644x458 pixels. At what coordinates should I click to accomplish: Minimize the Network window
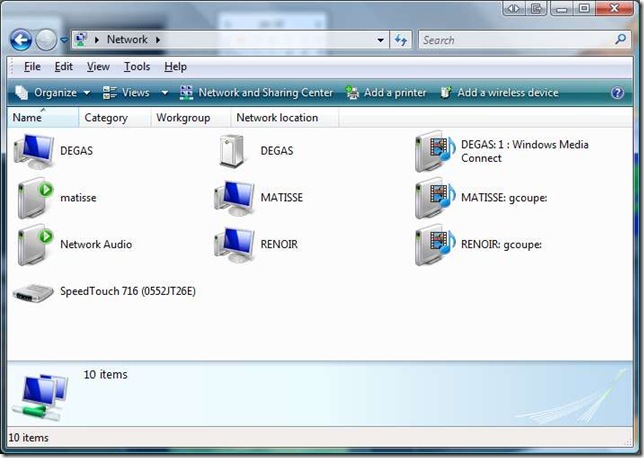562,8
